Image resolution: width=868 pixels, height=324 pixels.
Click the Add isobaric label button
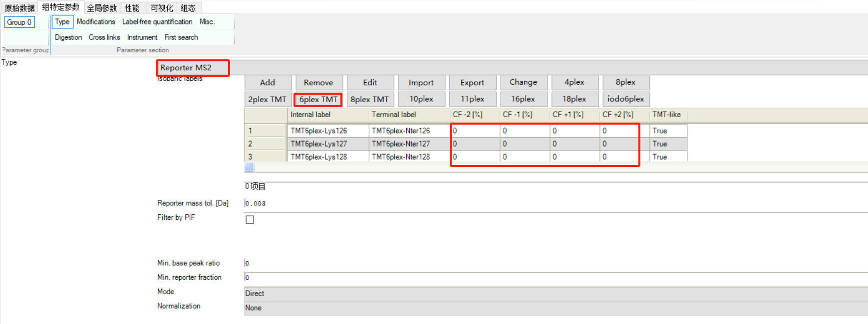click(x=268, y=83)
